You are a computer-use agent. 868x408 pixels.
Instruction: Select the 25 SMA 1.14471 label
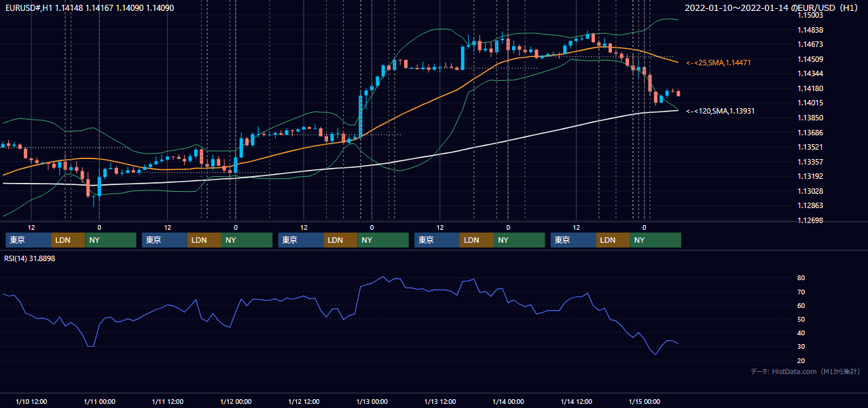(720, 63)
